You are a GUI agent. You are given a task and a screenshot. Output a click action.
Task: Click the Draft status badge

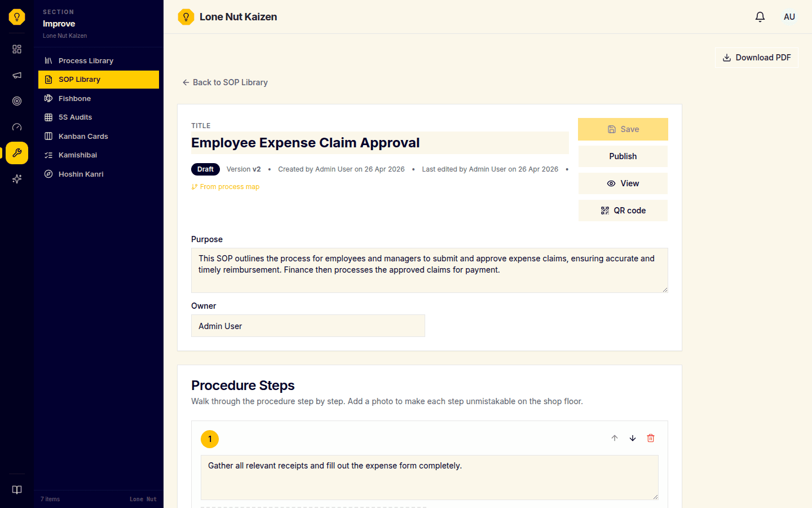pyautogui.click(x=205, y=169)
